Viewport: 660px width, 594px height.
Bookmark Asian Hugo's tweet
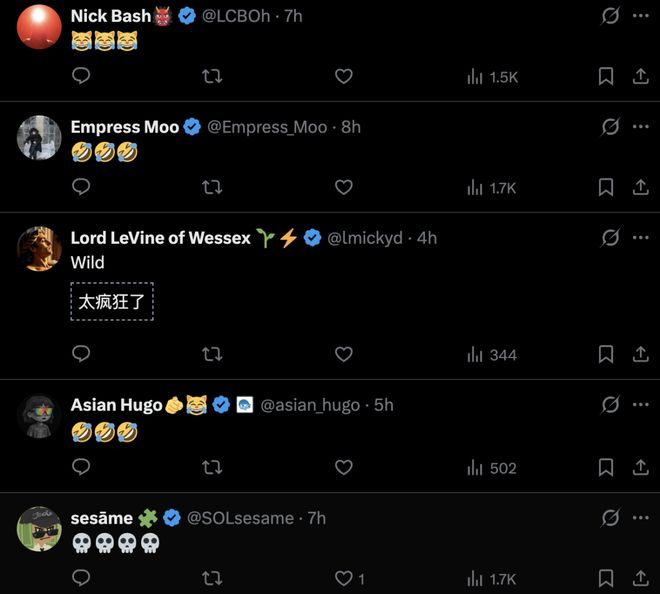coord(606,467)
